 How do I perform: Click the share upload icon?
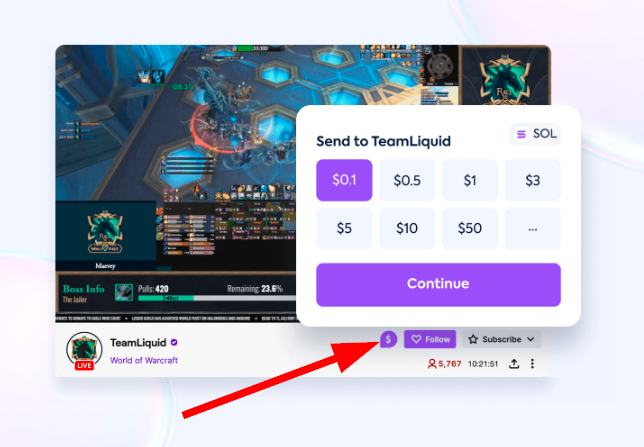coord(514,364)
